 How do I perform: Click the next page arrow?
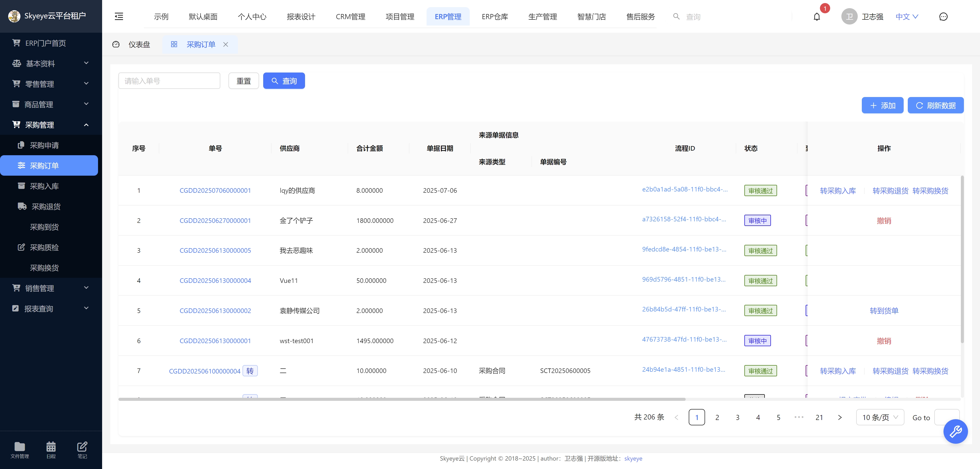840,417
